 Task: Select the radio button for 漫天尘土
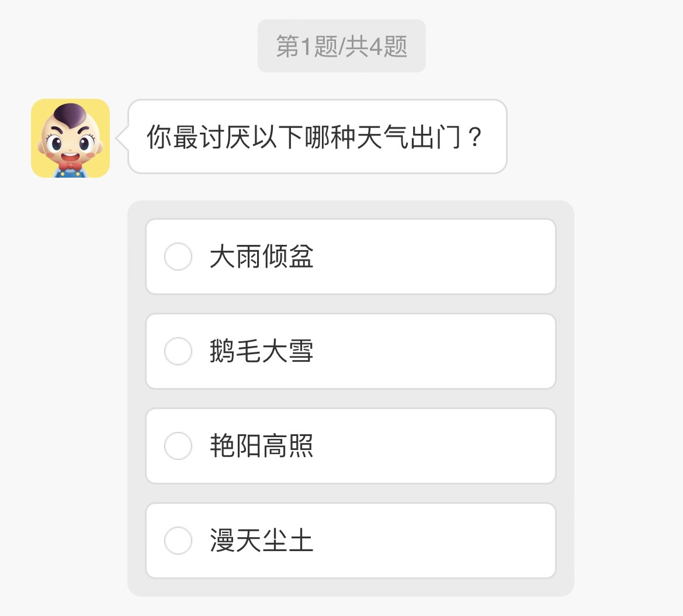coord(178,541)
